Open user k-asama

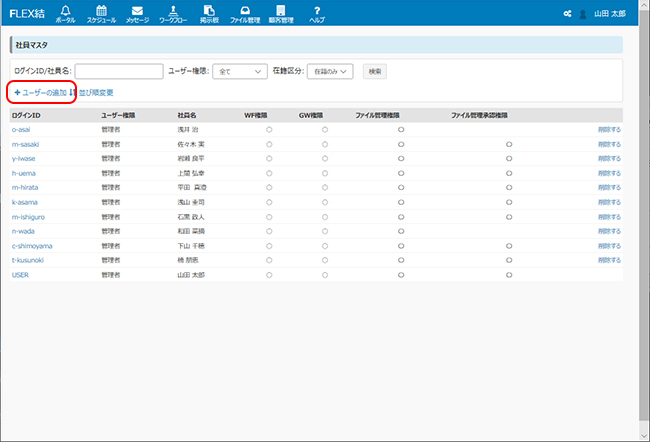tap(24, 202)
